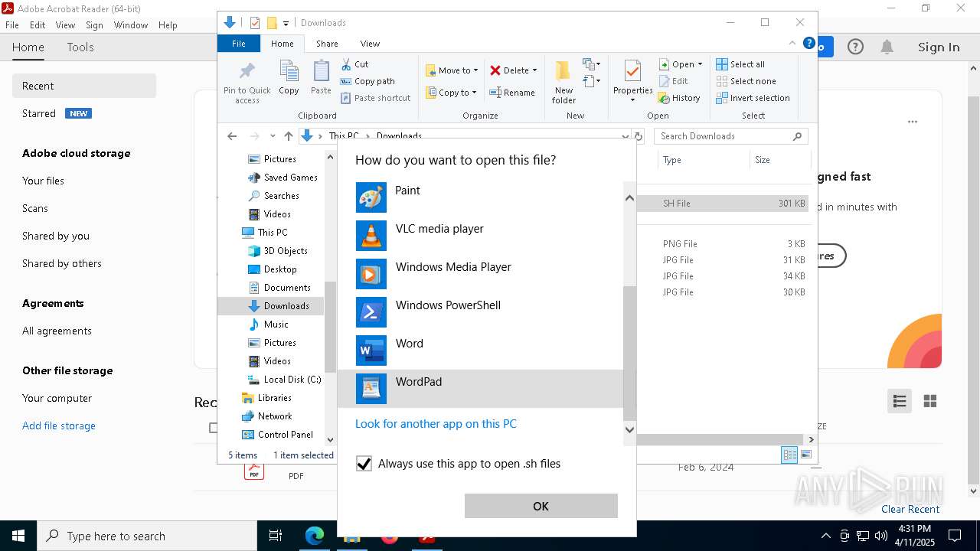
Task: Go back in File Explorer
Action: [x=232, y=136]
